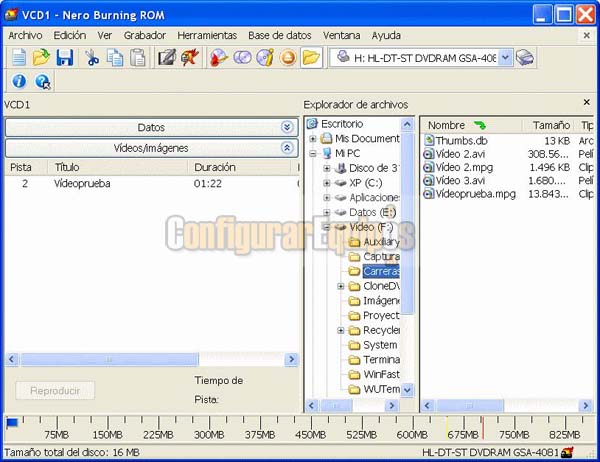The image size is (600, 462).
Task: Select the Videoprueba track row
Action: coord(152,184)
